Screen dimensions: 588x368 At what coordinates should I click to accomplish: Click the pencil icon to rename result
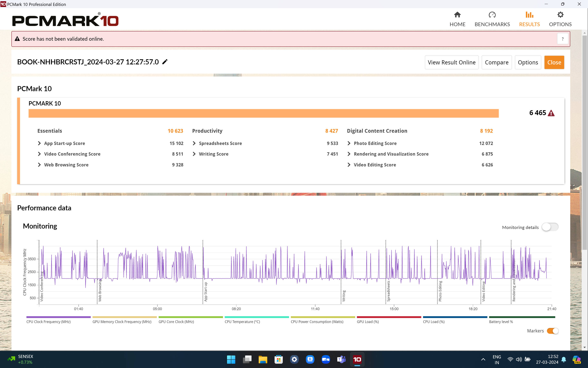165,62
